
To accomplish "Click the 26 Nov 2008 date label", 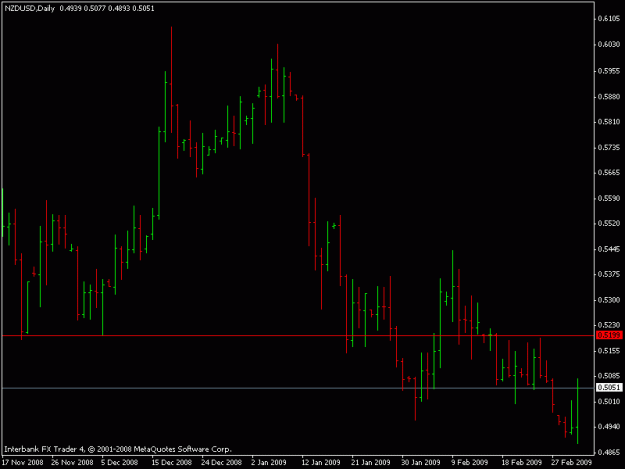I will 72,462.
